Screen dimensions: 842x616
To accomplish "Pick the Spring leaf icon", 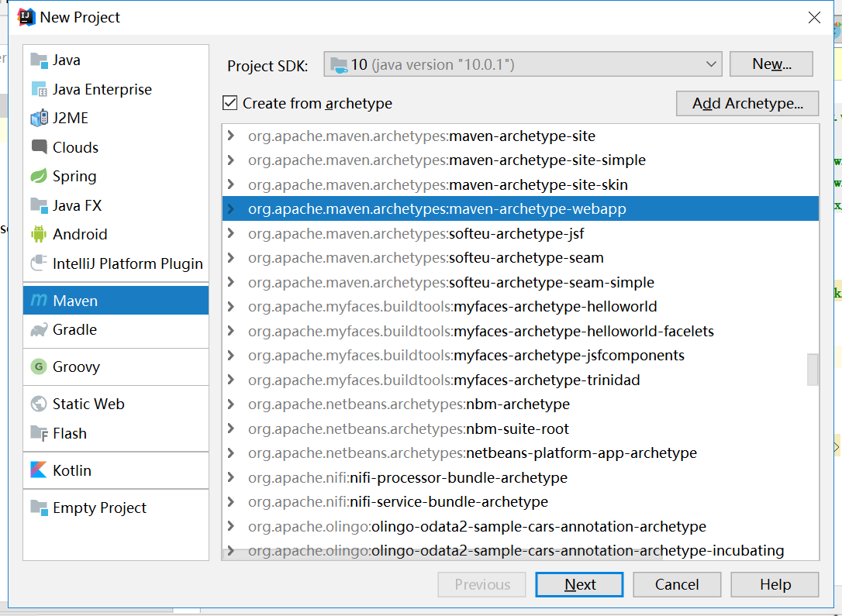I will point(39,177).
